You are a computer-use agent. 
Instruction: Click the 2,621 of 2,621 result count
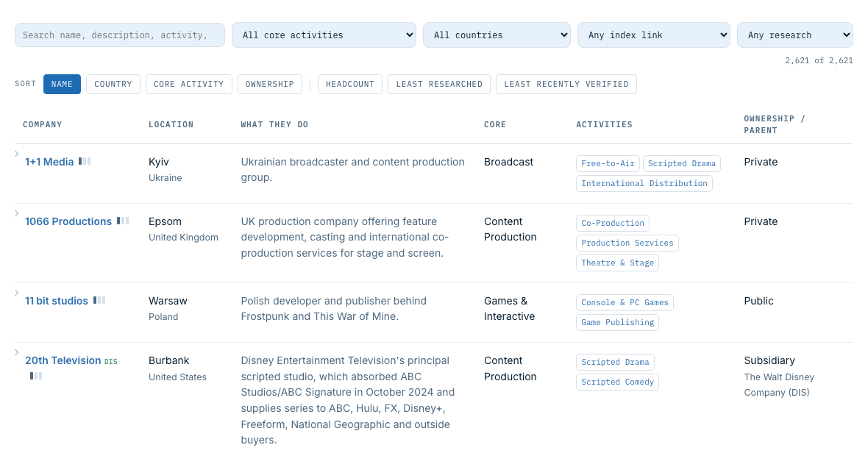[819, 60]
